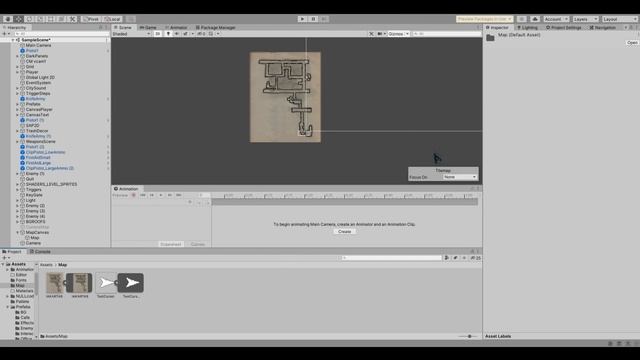This screenshot has width=640, height=360.
Task: Pause the game playback
Action: click(313, 19)
